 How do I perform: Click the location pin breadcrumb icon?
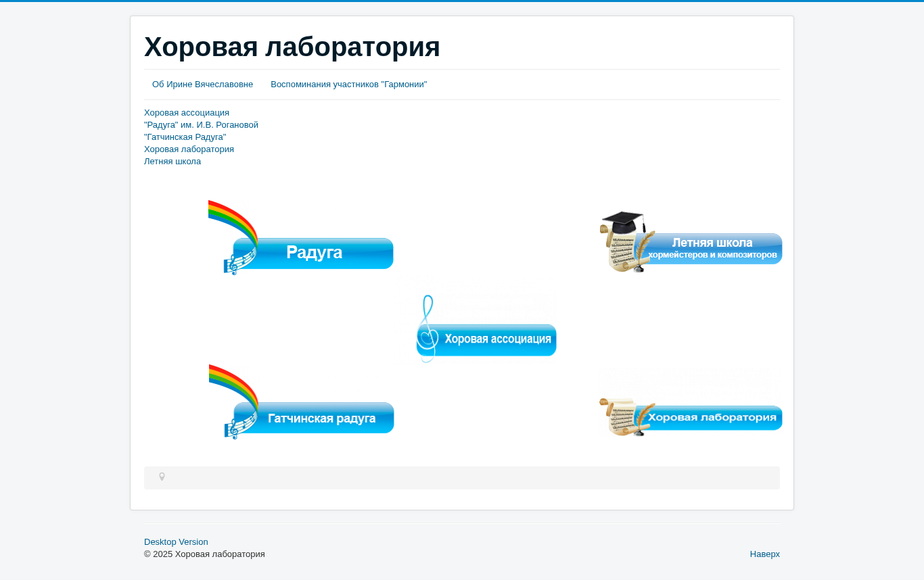[x=162, y=477]
